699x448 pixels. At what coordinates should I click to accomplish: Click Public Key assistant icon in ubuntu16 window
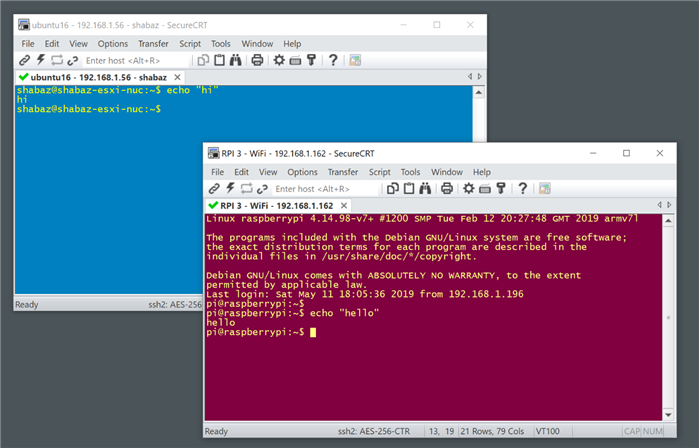[x=312, y=60]
